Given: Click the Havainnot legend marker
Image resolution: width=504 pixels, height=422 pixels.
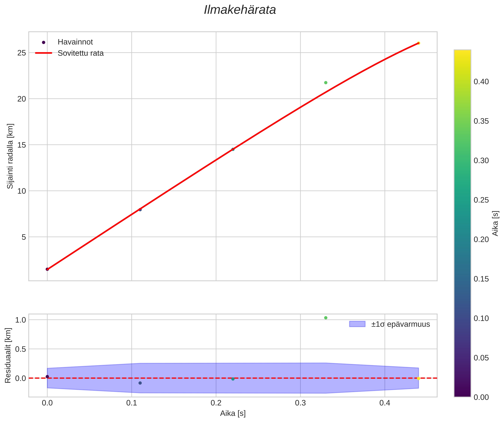Looking at the screenshot, I should (43, 42).
